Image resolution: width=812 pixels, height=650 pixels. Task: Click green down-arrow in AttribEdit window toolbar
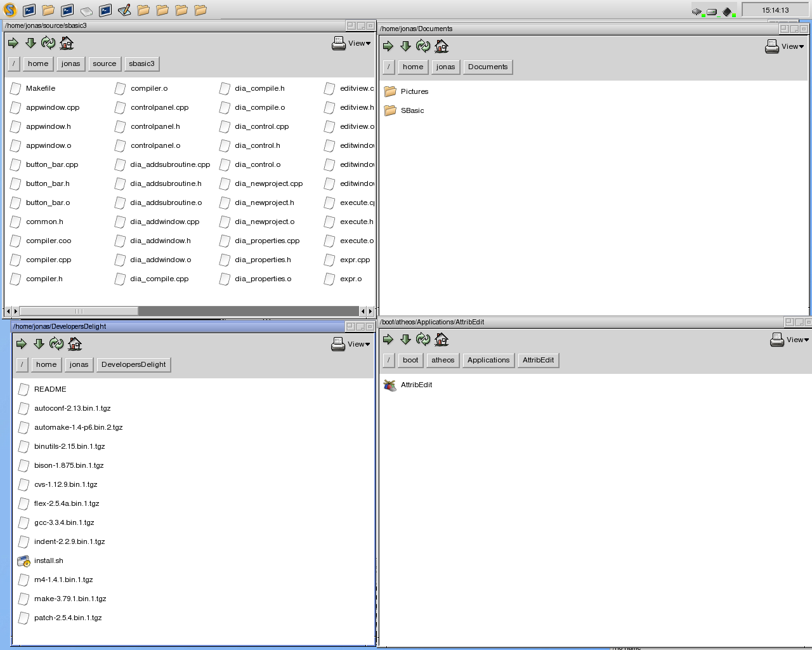pos(405,340)
